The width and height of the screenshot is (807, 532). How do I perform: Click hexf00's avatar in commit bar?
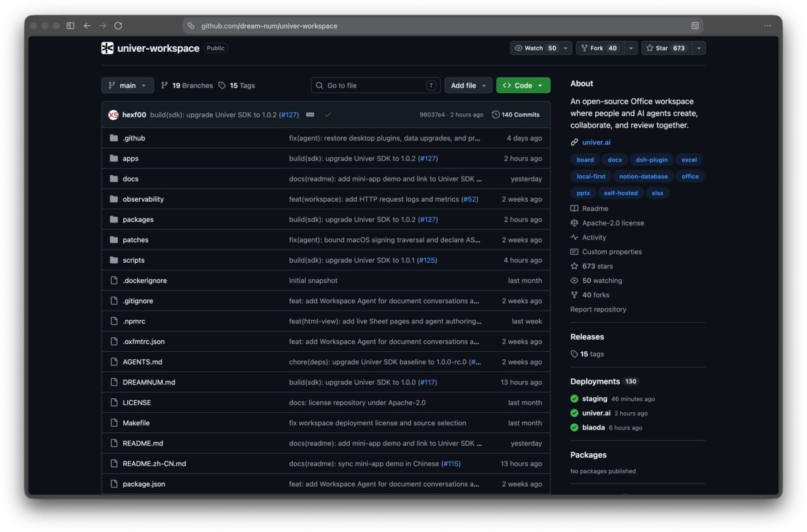[113, 115]
